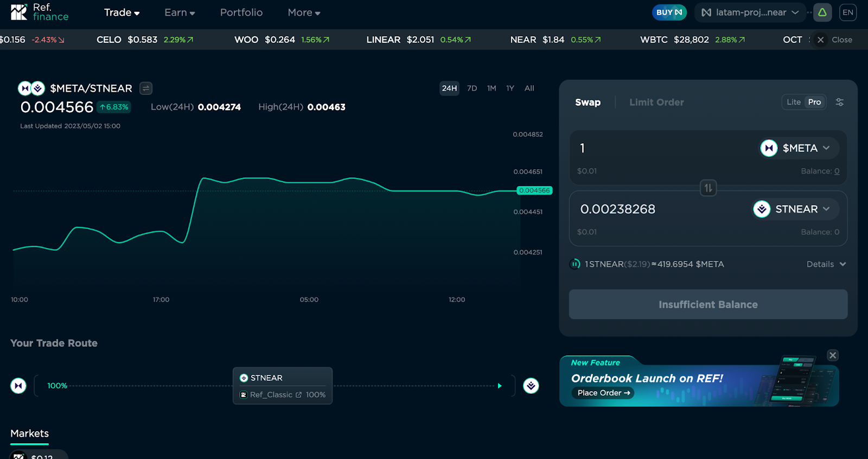The image size is (868, 459).
Task: Click the Ref finance logo
Action: (40, 12)
